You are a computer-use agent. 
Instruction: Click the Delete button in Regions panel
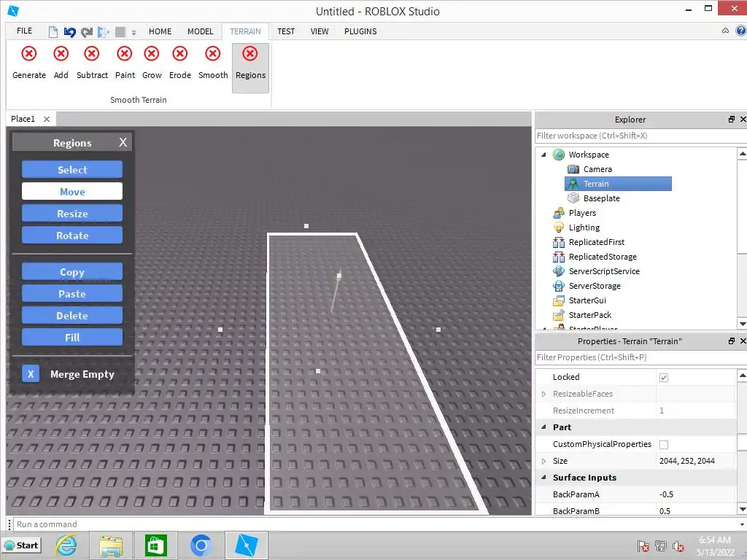click(x=72, y=315)
